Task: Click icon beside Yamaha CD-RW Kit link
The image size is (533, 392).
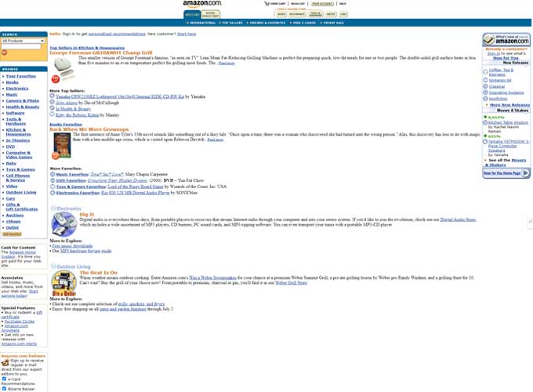Action: pos(52,96)
